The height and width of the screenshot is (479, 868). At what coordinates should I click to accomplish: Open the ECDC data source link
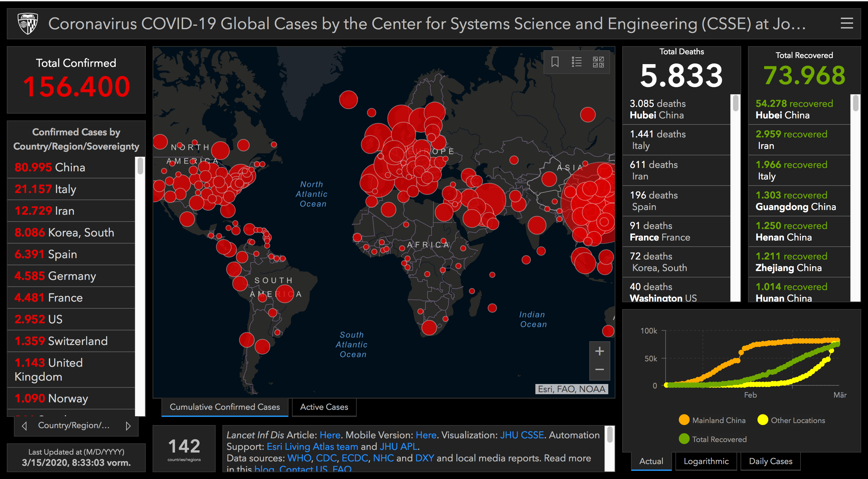tap(355, 458)
